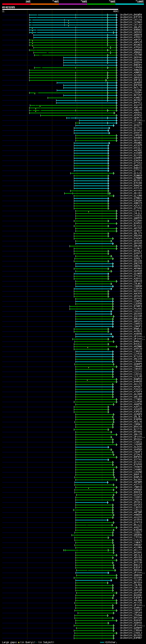Open hit UniRef100_Q6B4V4
Image resolution: width=146 pixels, height=644 pixels.
click(x=131, y=35)
